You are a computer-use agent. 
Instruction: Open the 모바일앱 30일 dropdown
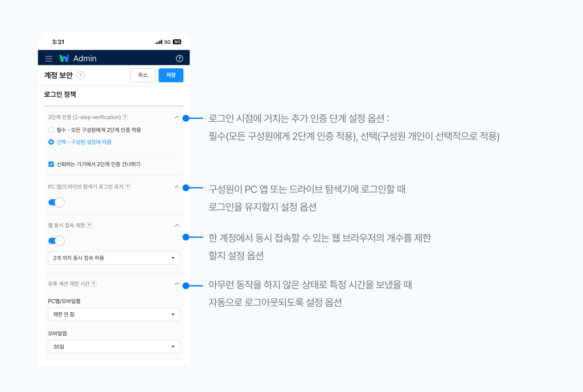point(113,346)
